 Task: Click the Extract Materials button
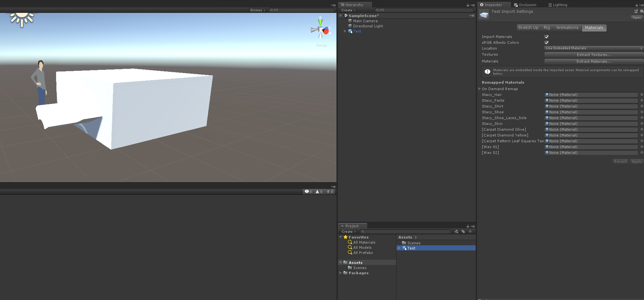(x=593, y=61)
